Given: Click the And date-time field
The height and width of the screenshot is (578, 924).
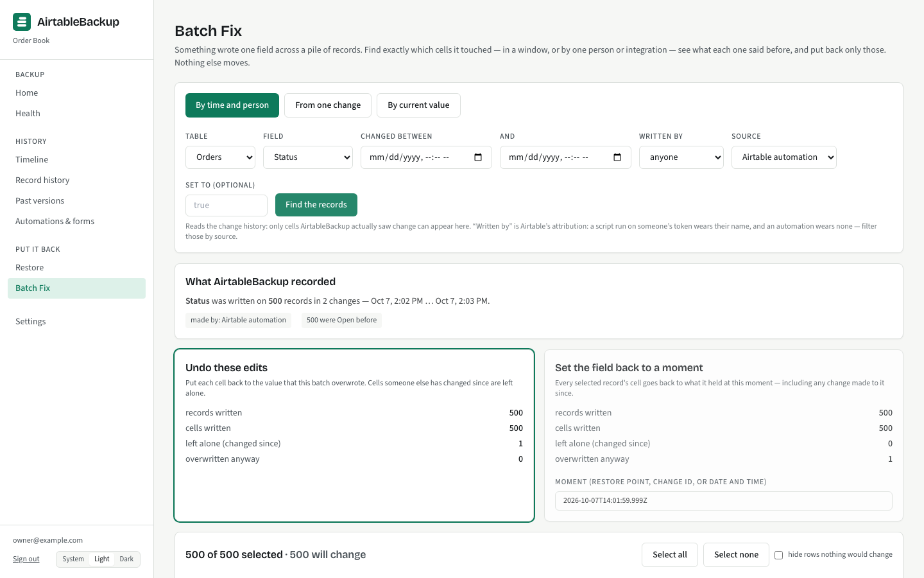Looking at the screenshot, I should [565, 157].
